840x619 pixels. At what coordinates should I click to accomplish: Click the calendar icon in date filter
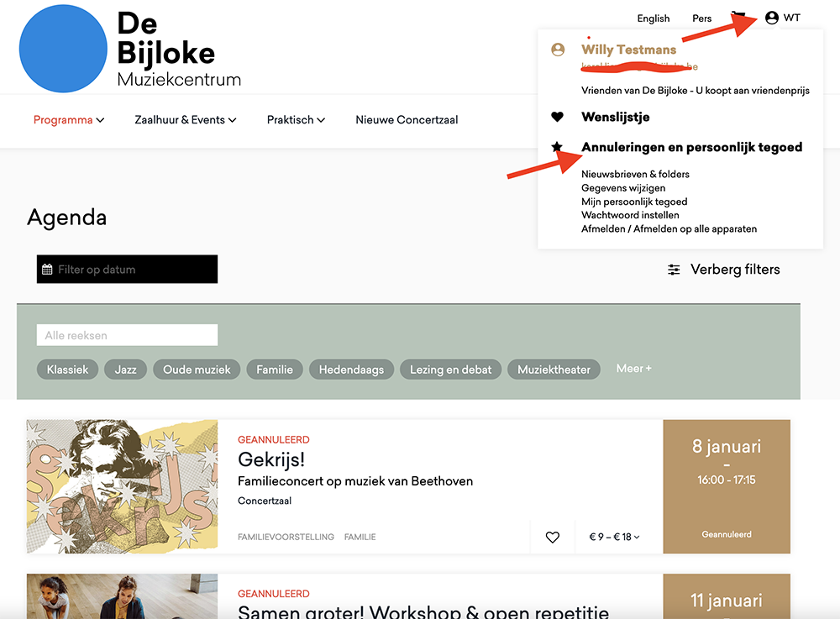point(48,270)
